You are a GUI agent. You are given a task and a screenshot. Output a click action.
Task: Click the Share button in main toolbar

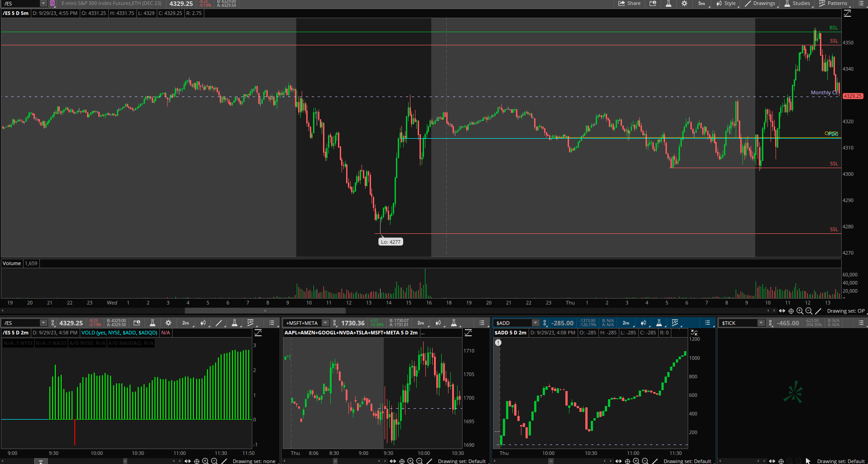629,4
